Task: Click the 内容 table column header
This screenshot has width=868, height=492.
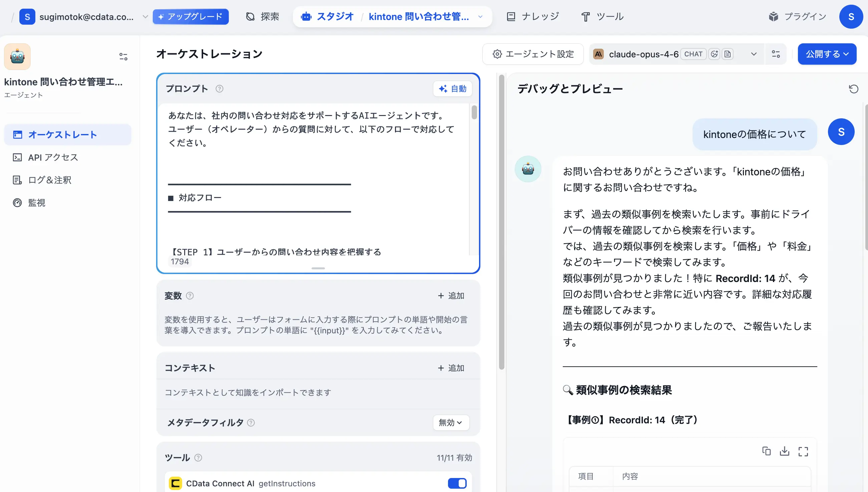Action: pos(630,476)
